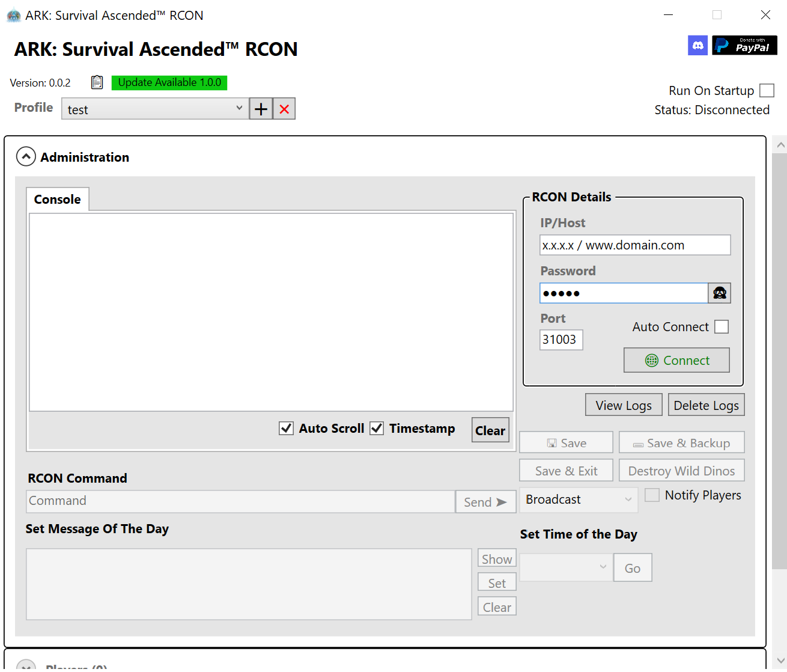Screen dimensions: 787x672
Task: Click the Delete Logs button
Action: (706, 405)
